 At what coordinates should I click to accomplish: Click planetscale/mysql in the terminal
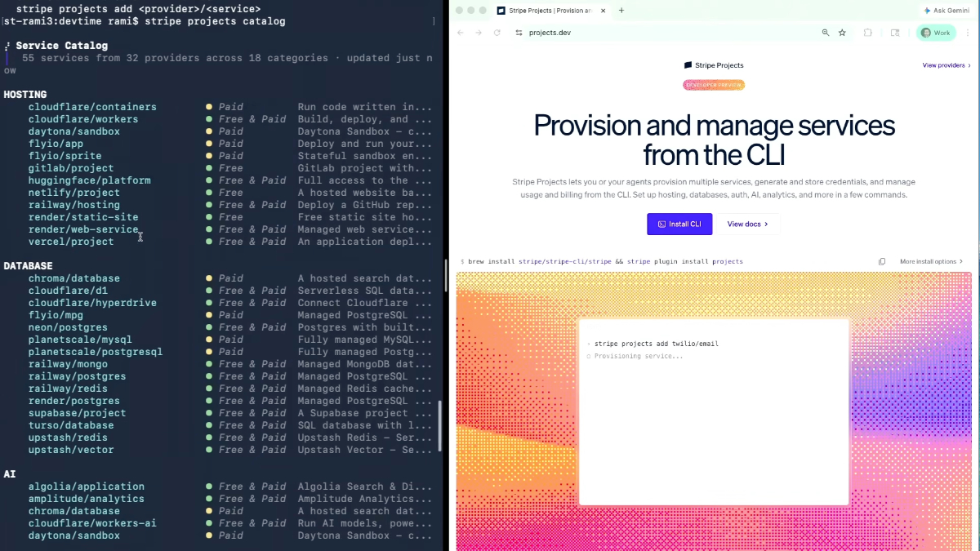coord(80,340)
